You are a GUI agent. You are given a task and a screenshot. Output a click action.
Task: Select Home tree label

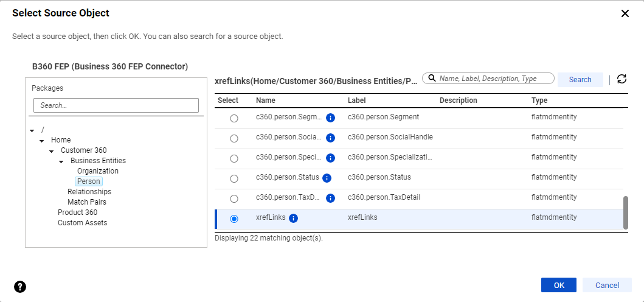tap(61, 140)
